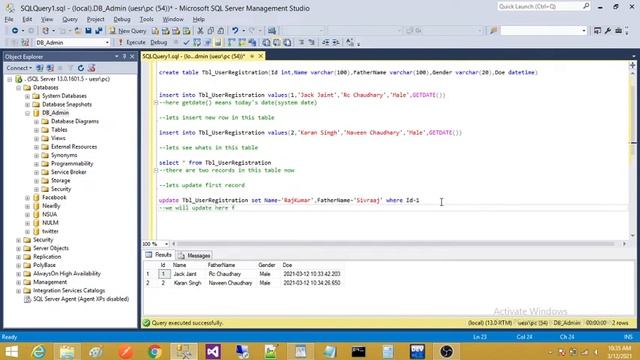The height and width of the screenshot is (360, 640).
Task: Open Internet Explorer from the taskbar
Action: click(39, 351)
